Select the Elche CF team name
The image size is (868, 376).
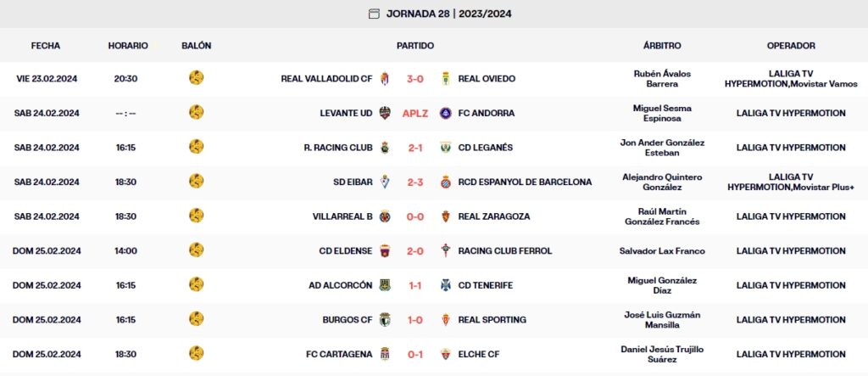tap(479, 354)
